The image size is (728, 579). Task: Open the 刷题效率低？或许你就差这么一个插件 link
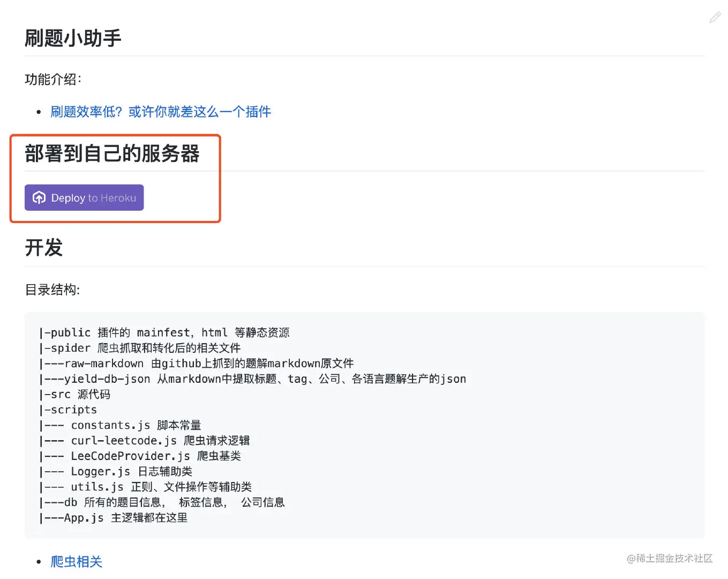click(x=161, y=112)
